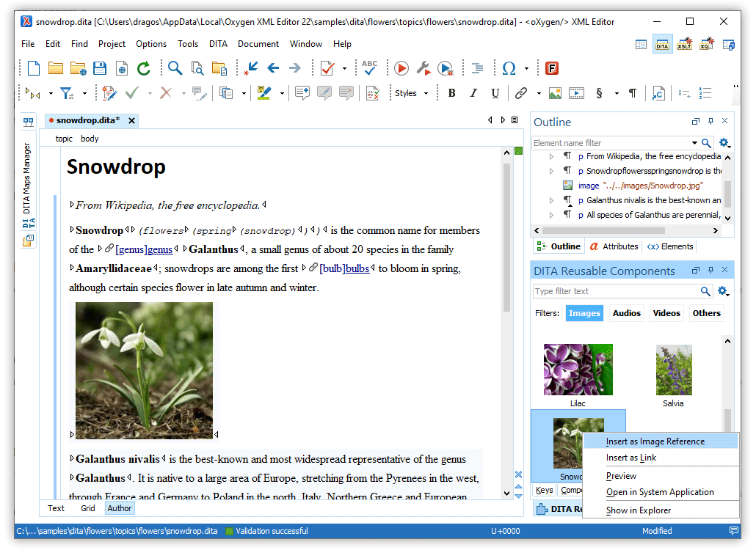Click the reuse content icon
756x550 pixels.
point(658,93)
